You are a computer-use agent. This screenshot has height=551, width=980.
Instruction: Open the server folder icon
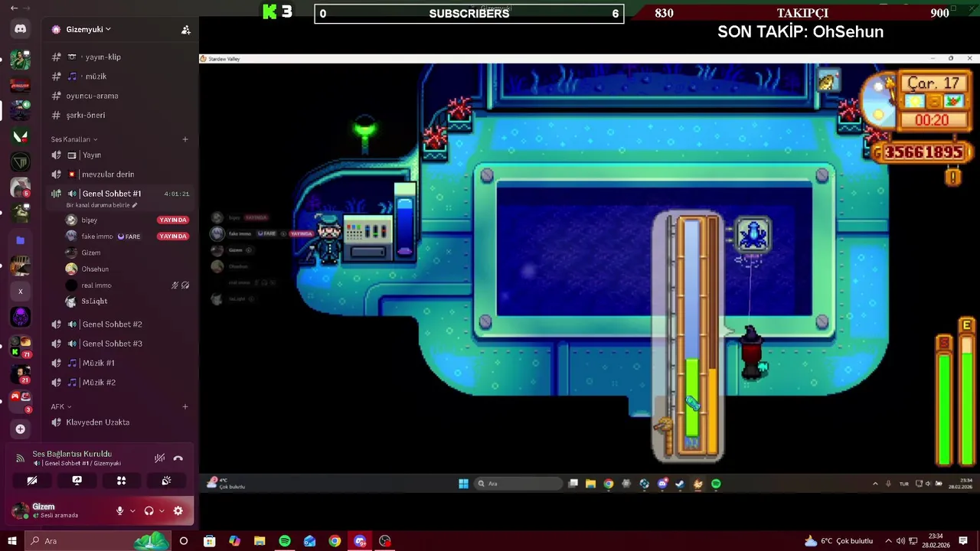(x=20, y=240)
